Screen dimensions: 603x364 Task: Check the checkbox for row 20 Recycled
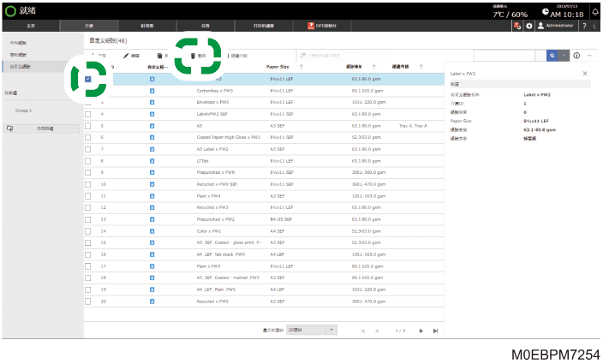tap(88, 301)
